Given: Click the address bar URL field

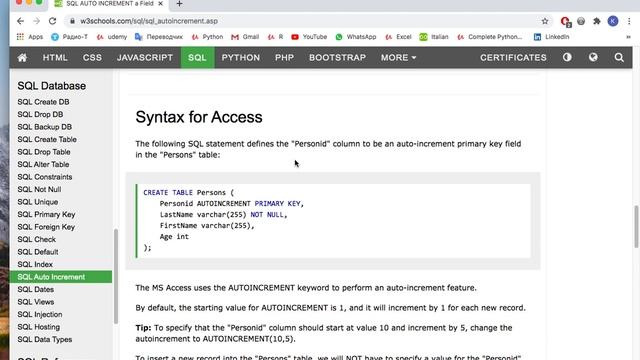Looking at the screenshot, I should pyautogui.click(x=302, y=21).
